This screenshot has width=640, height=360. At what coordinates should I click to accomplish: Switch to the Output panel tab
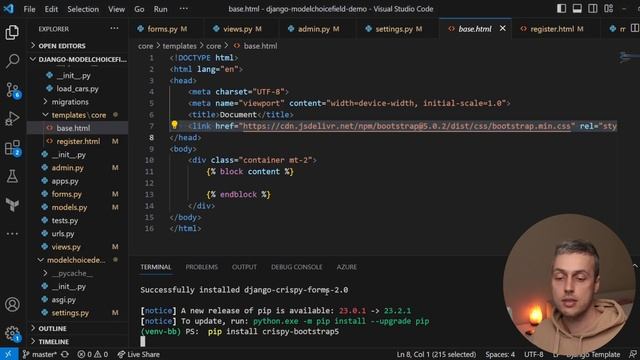(244, 267)
